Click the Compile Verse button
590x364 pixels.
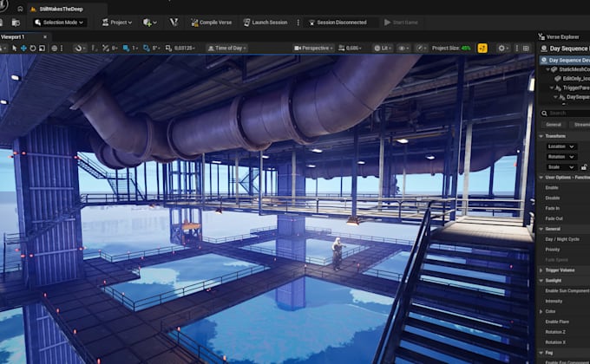coord(212,23)
